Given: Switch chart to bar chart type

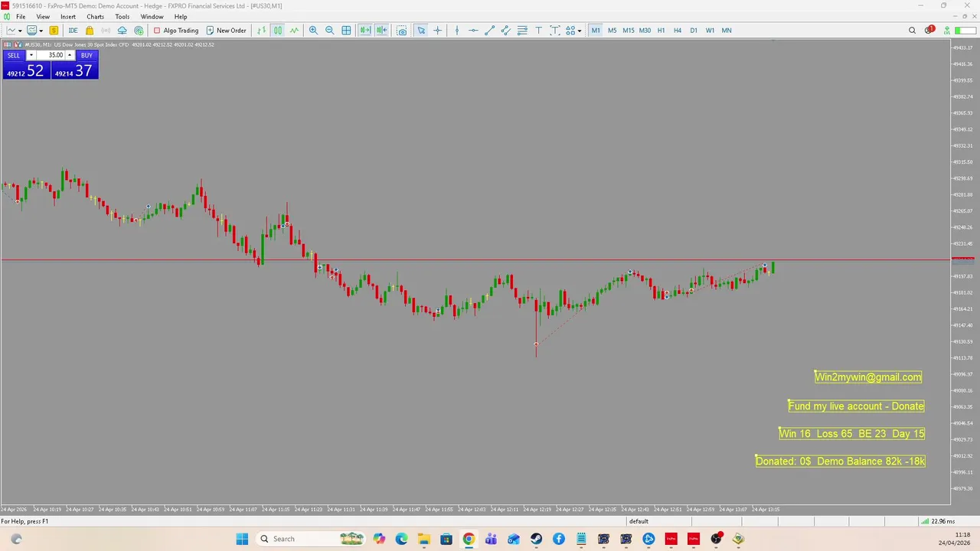Looking at the screenshot, I should (261, 31).
